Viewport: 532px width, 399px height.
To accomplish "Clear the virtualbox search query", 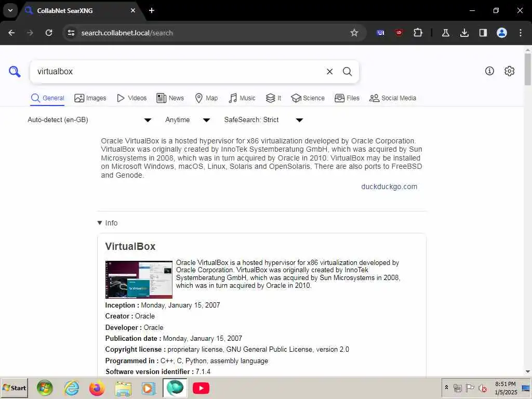I will (329, 72).
